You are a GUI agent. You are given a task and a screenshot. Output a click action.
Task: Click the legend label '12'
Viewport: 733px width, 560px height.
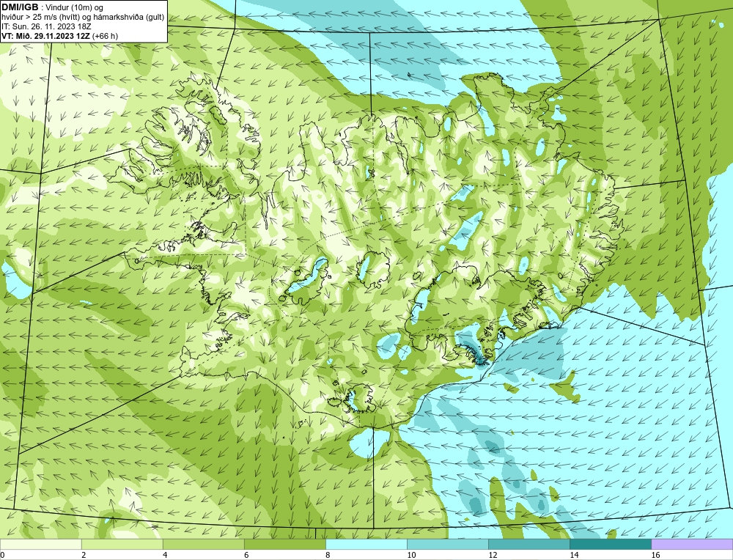(x=493, y=556)
